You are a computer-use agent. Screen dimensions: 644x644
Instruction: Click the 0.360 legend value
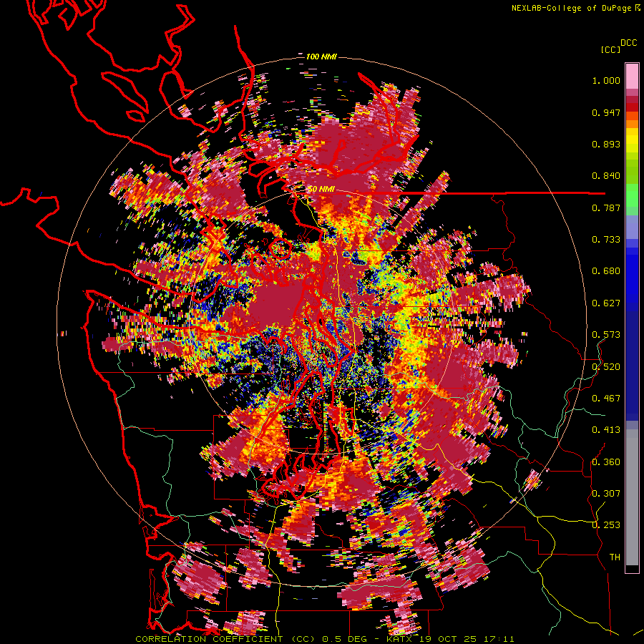coord(606,462)
